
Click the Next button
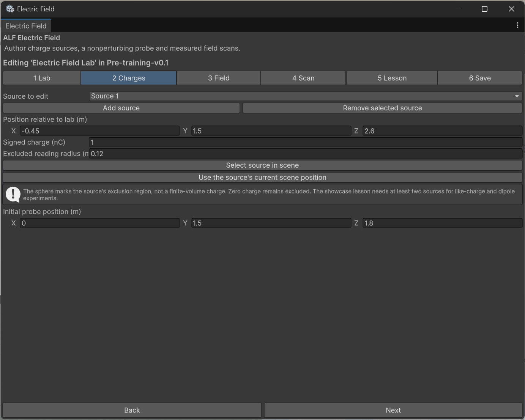point(393,410)
